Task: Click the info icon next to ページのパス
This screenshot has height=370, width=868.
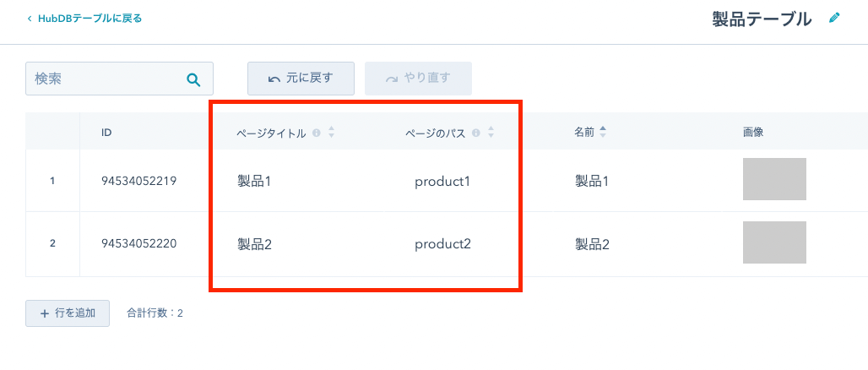Action: click(475, 133)
